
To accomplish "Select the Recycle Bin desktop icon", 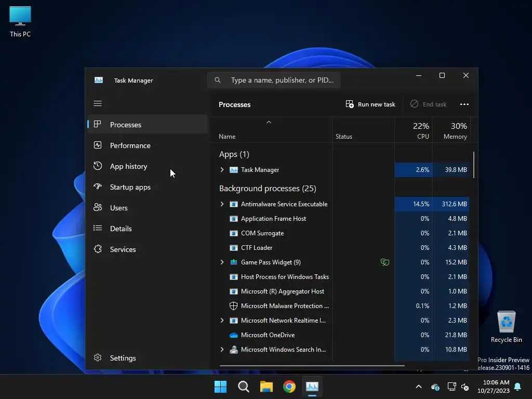I will [506, 327].
